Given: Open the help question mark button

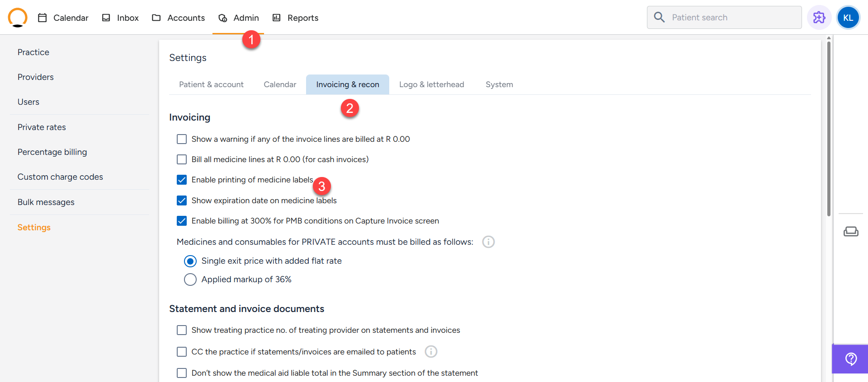Looking at the screenshot, I should click(851, 359).
